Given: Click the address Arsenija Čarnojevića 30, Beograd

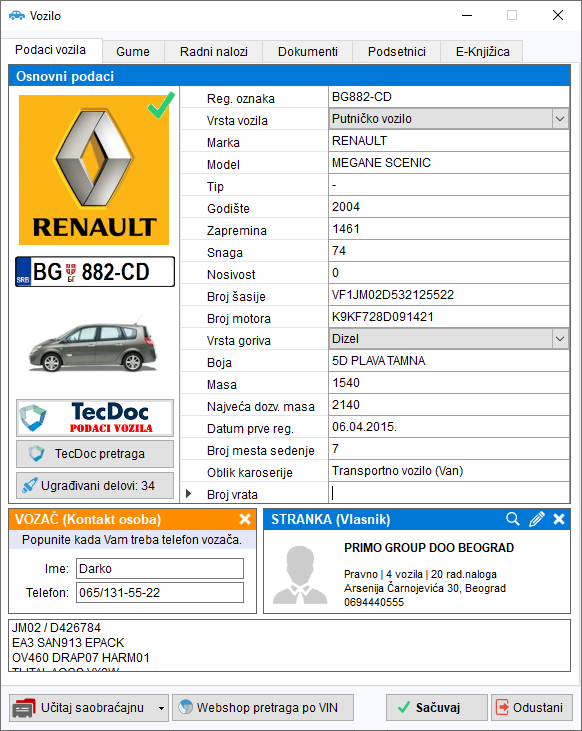Looking at the screenshot, I should 425,588.
